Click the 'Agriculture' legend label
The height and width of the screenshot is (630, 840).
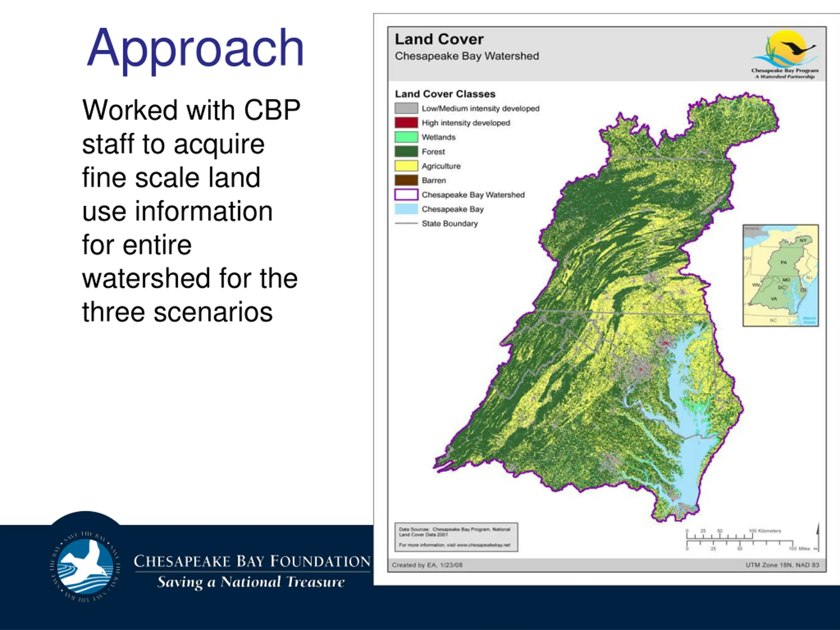click(x=441, y=166)
